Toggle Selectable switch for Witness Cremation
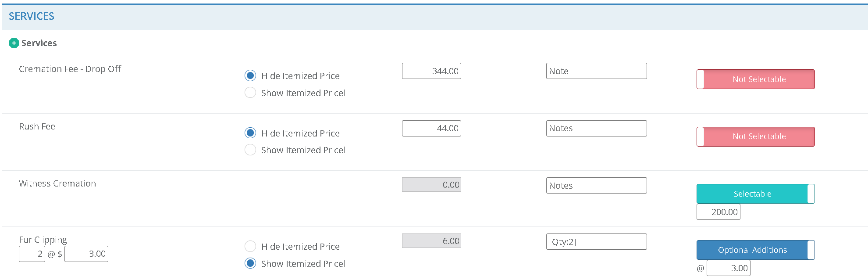This screenshot has height=280, width=868. coord(755,194)
